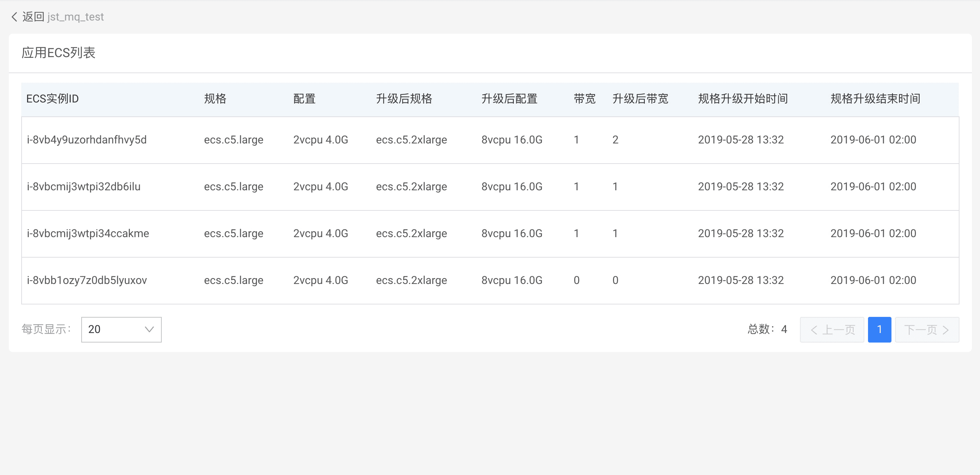Click the 升级后配置 column header
980x475 pixels.
(509, 99)
